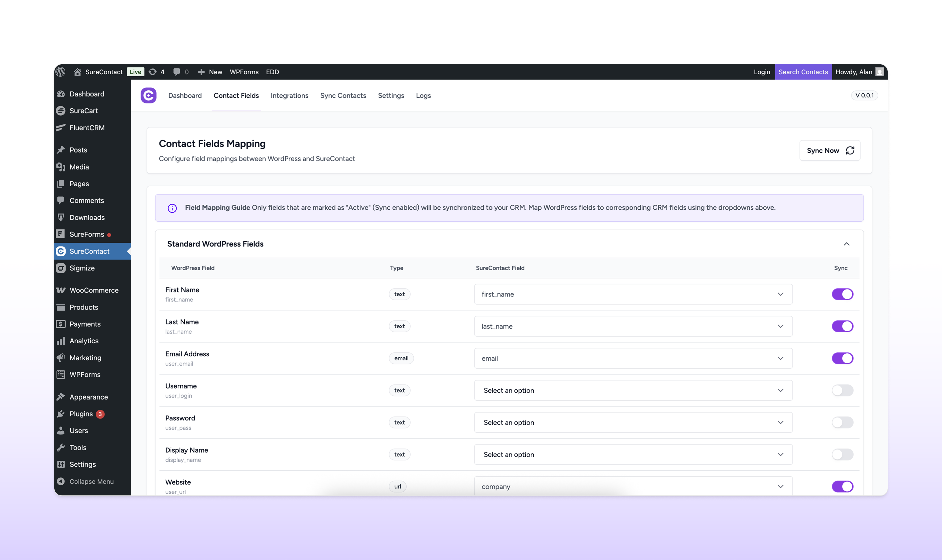942x560 pixels.
Task: Collapse the Standard WordPress Fields section
Action: point(846,244)
